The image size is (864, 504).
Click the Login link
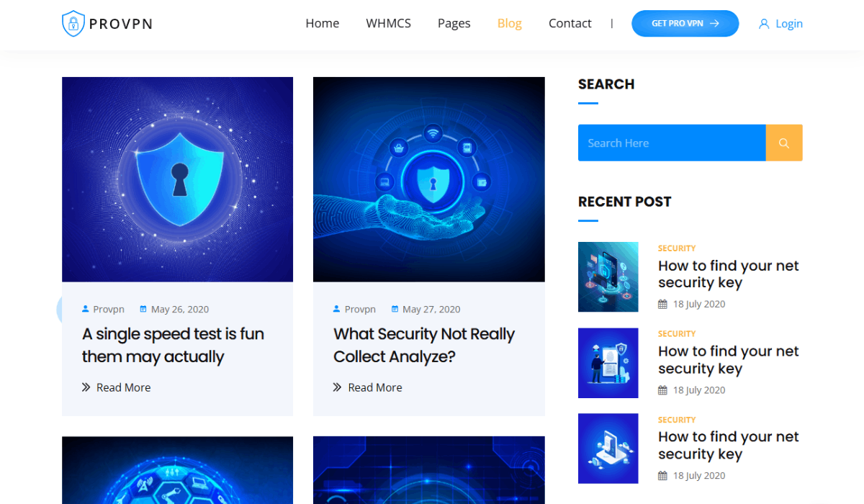coord(789,23)
